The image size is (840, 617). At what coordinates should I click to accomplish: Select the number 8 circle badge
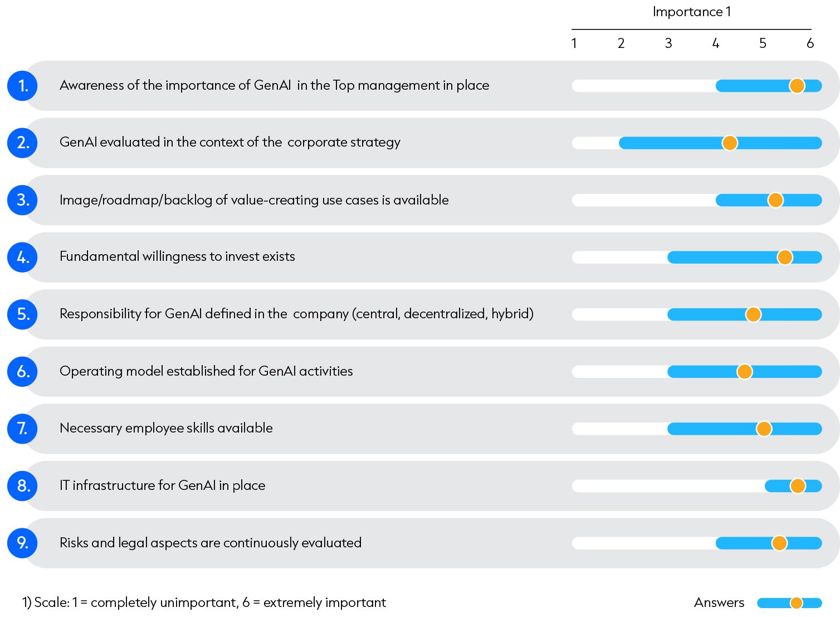(22, 485)
